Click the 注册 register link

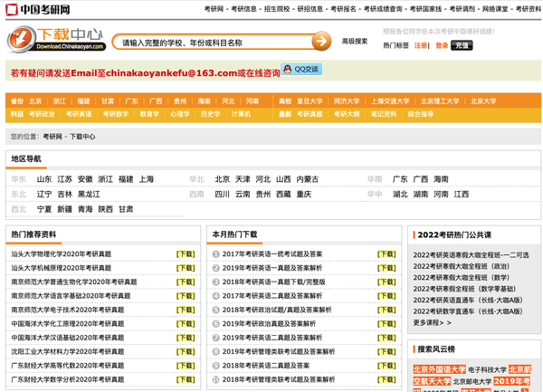(x=421, y=45)
